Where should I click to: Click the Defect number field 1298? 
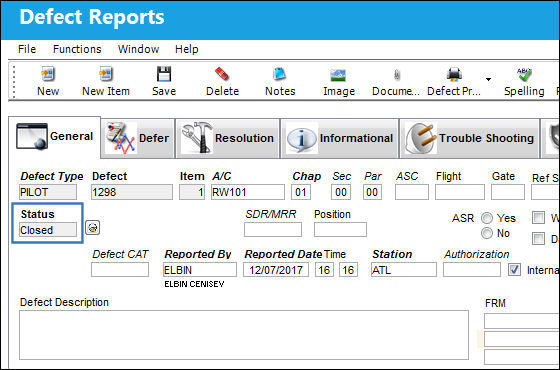click(x=132, y=192)
